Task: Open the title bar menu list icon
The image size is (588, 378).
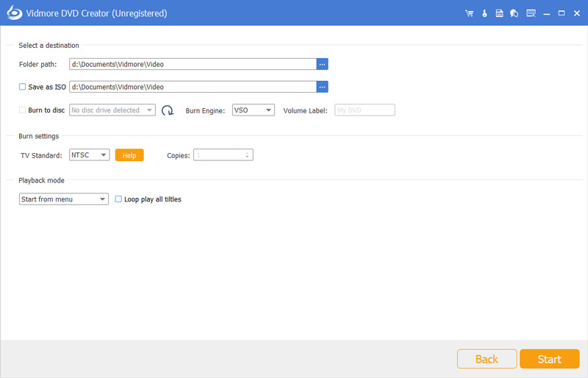Action: (x=531, y=13)
